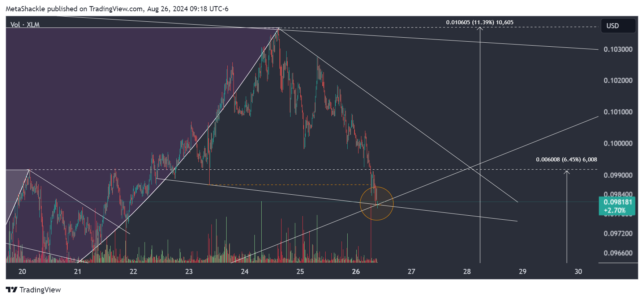This screenshot has height=300, width=644.
Task: Click the 0.102000 price axis label
Action: point(618,80)
